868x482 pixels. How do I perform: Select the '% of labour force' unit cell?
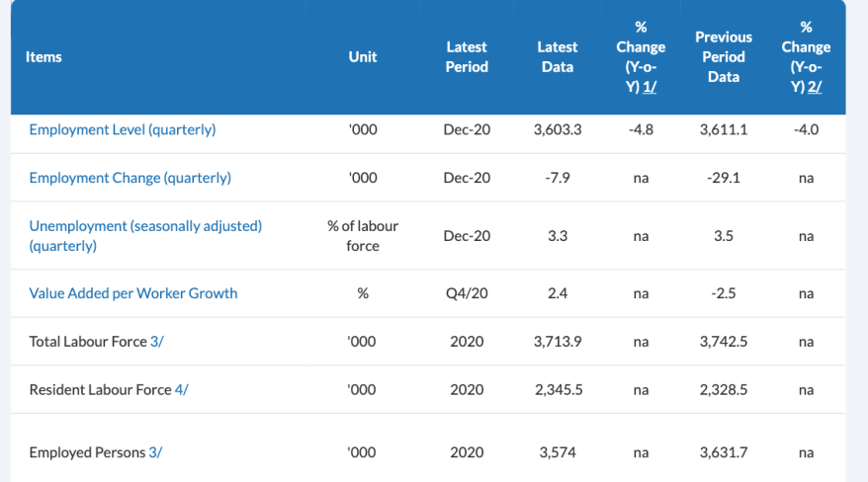363,236
